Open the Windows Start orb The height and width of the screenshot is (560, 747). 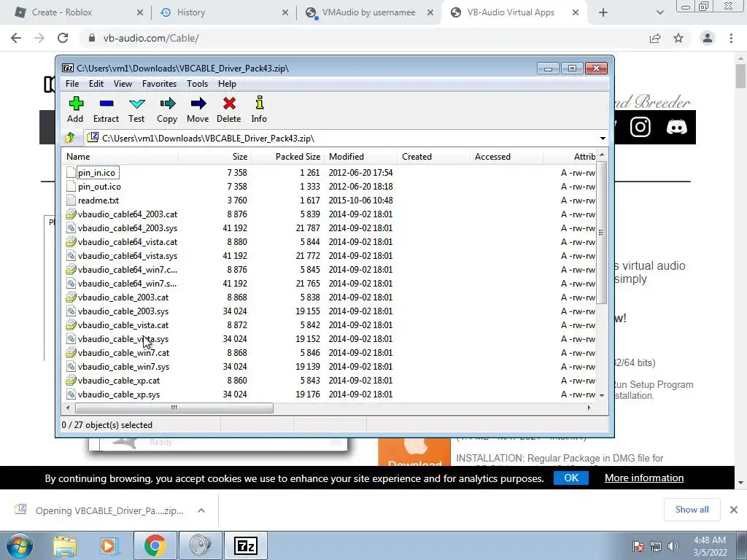[19, 545]
